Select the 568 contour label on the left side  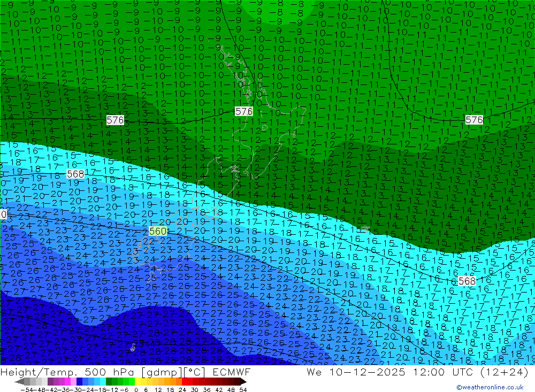pyautogui.click(x=75, y=174)
